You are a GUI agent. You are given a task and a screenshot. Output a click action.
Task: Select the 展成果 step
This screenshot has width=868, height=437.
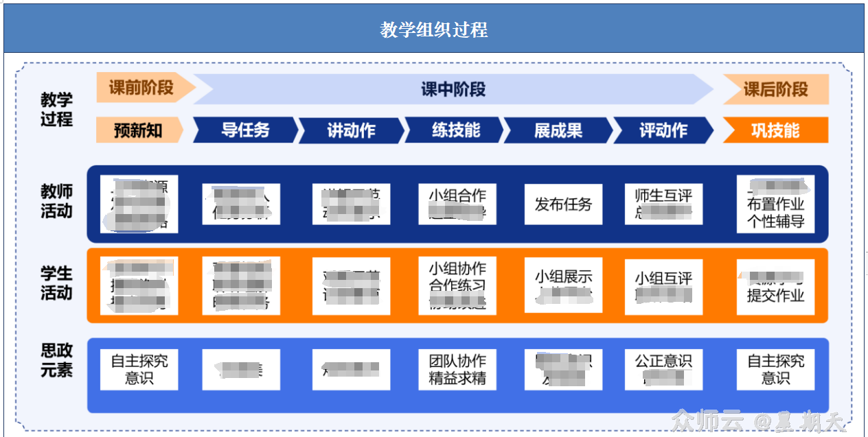click(562, 131)
